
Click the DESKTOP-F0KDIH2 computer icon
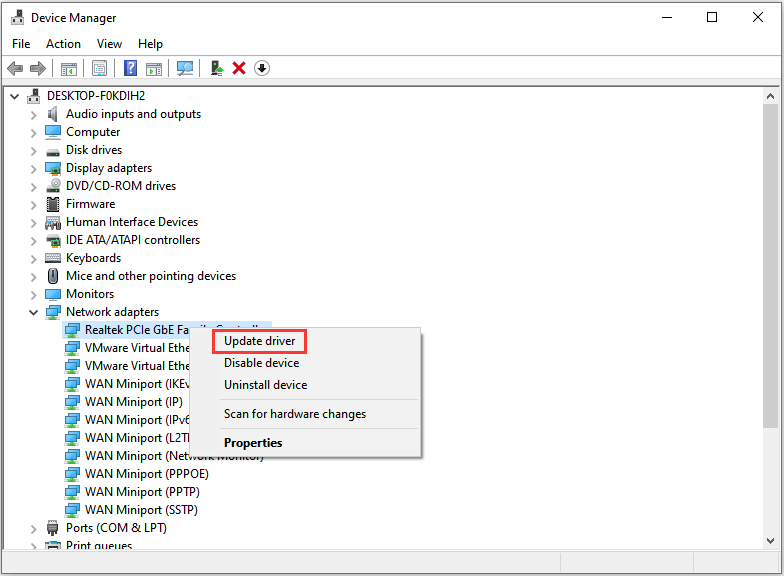(x=34, y=96)
